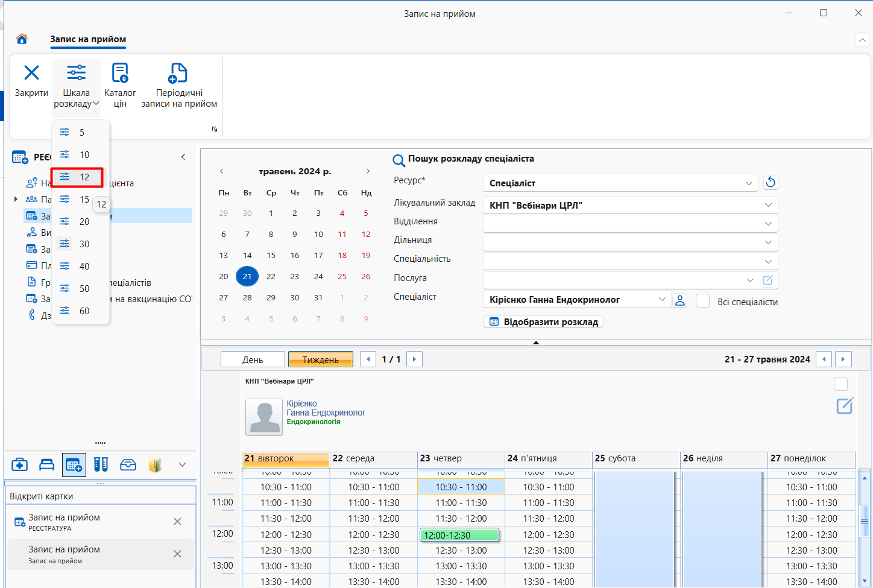Open Каталог цін from the ribbon
Viewport: 873px width, 588px height.
tap(120, 86)
